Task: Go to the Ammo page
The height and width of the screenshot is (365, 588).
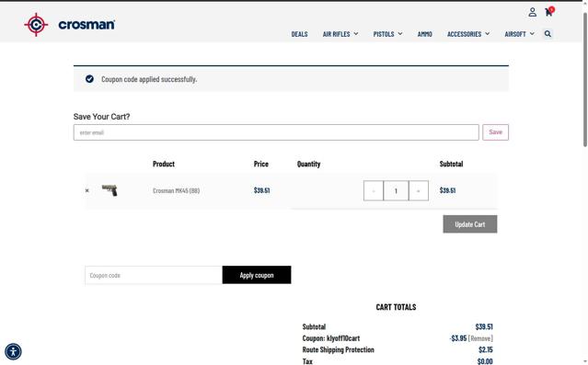Action: [x=424, y=34]
